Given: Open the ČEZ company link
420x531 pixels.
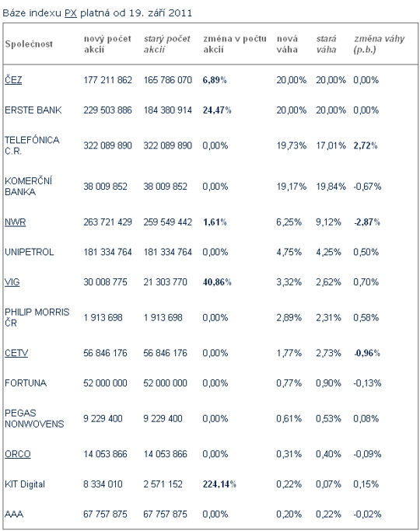Looking at the screenshot, I should coord(13,80).
